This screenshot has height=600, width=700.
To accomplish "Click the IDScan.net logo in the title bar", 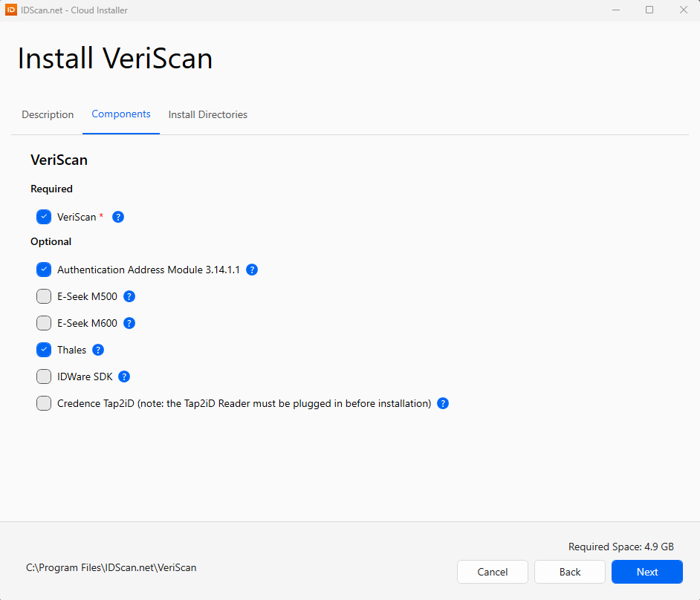I will [10, 10].
